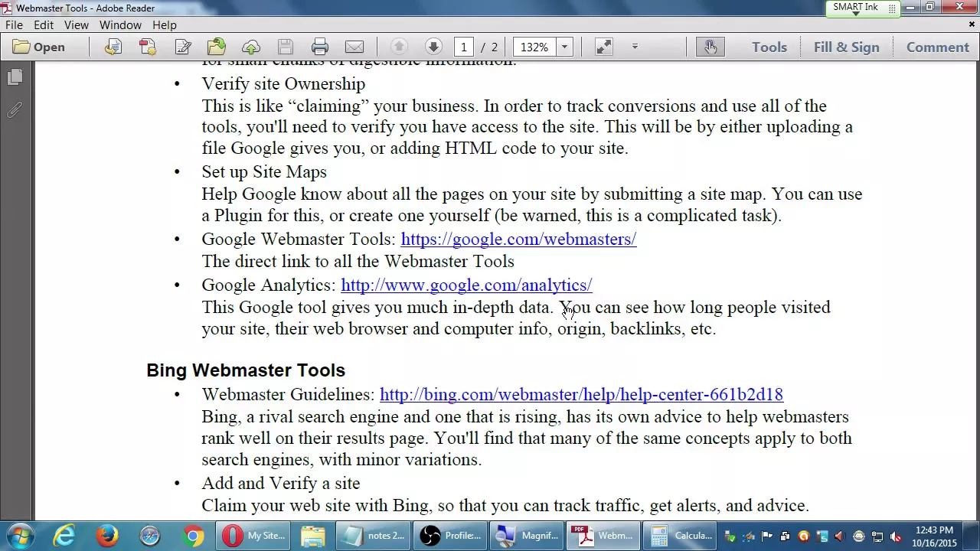Open the Comment pane
The height and width of the screenshot is (551, 980).
938,47
